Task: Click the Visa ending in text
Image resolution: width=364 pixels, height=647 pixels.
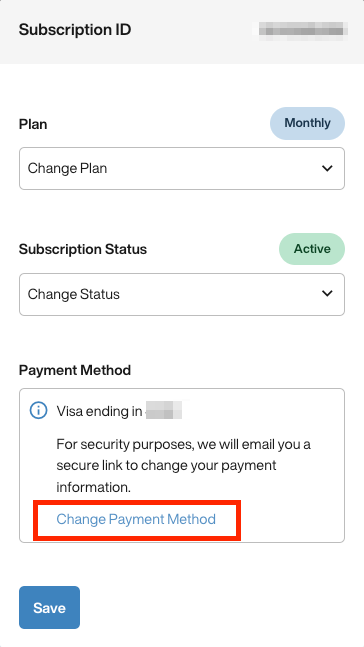Action: 99,411
